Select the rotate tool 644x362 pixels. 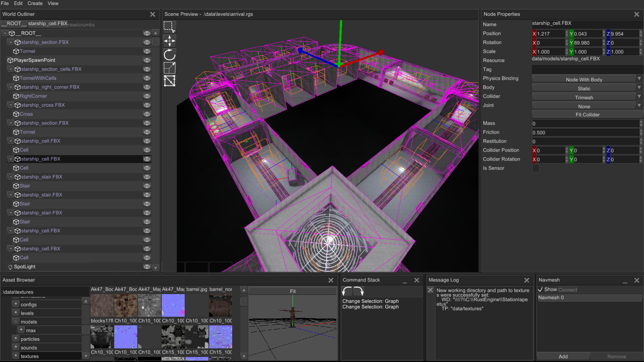pos(169,55)
